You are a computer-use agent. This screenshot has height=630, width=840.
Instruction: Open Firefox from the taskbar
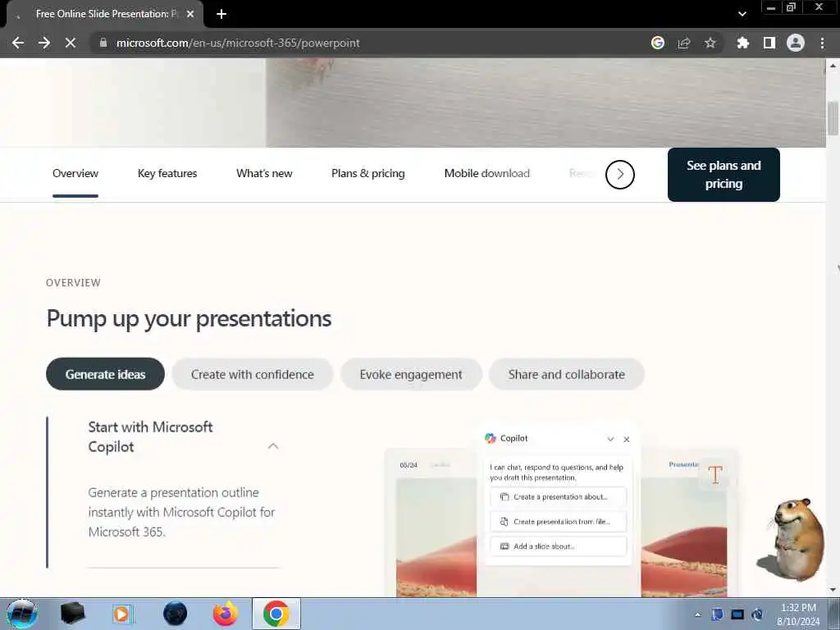pyautogui.click(x=225, y=614)
